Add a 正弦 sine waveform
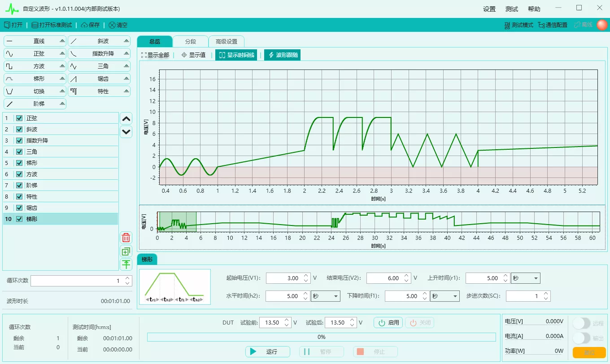 point(35,53)
